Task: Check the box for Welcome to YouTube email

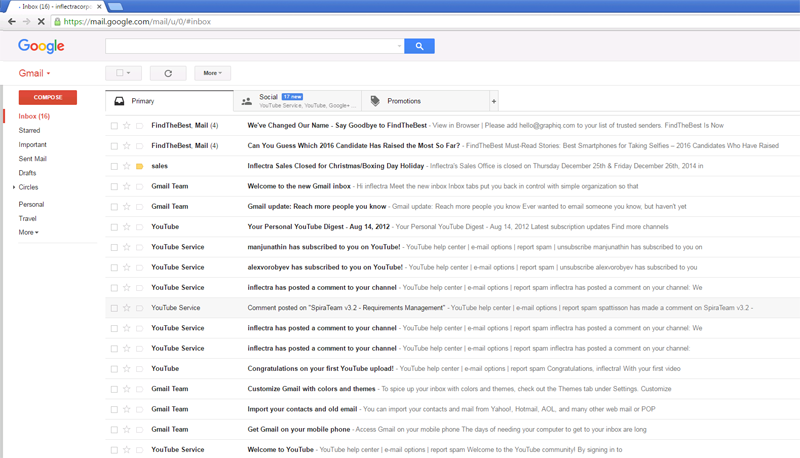Action: click(x=114, y=450)
